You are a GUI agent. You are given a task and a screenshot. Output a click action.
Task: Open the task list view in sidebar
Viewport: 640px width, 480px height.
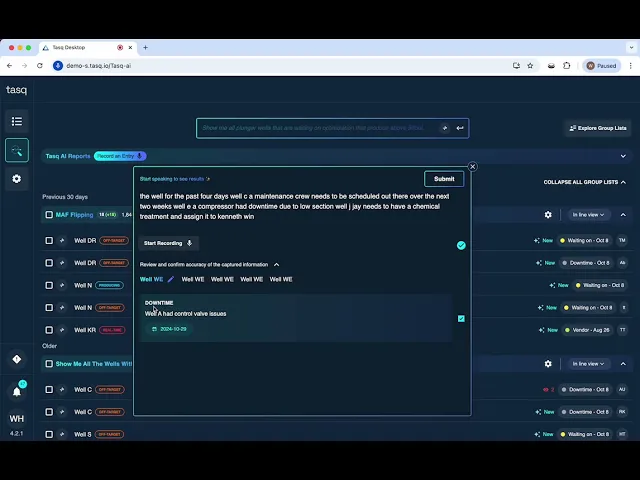tap(17, 121)
